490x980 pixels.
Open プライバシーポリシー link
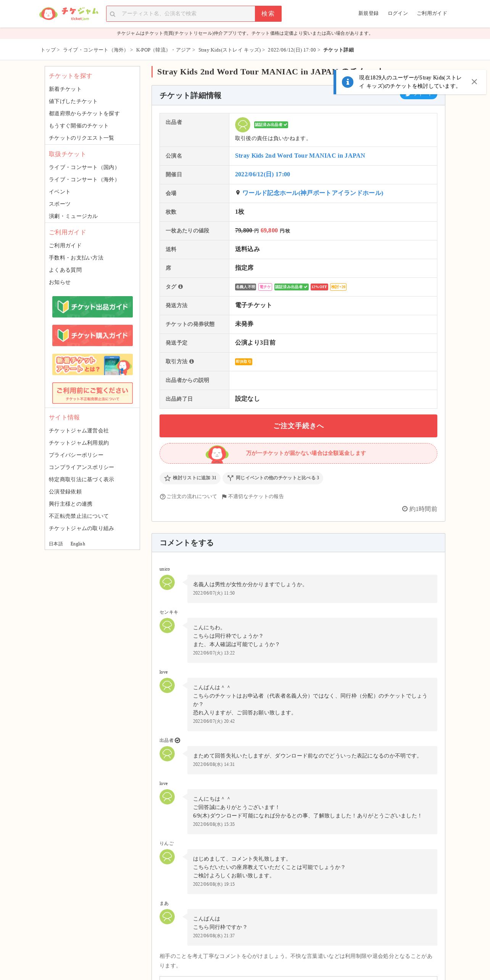[x=76, y=455]
